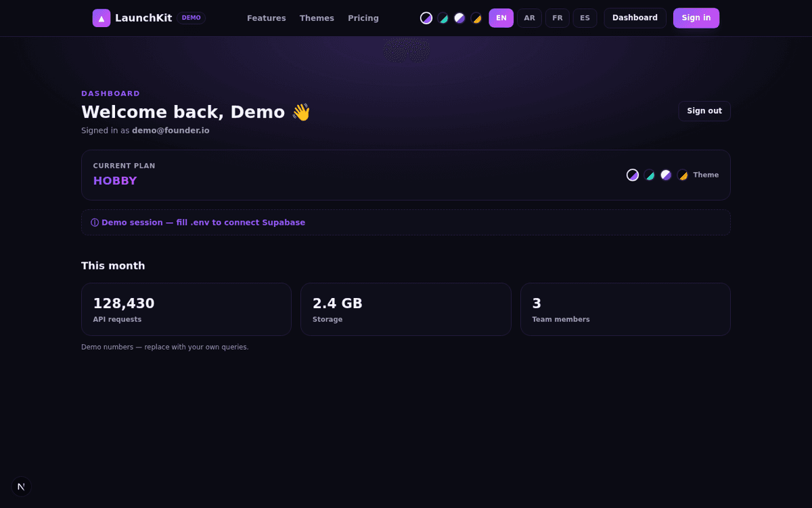Go to the Themes nav item
This screenshot has width=812, height=508.
click(317, 18)
